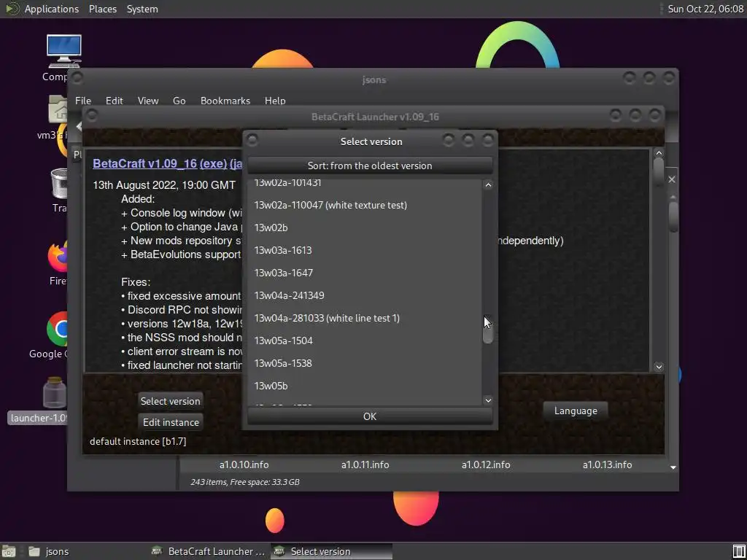Select version 13w05a-1538
This screenshot has width=747, height=560.
[364, 363]
